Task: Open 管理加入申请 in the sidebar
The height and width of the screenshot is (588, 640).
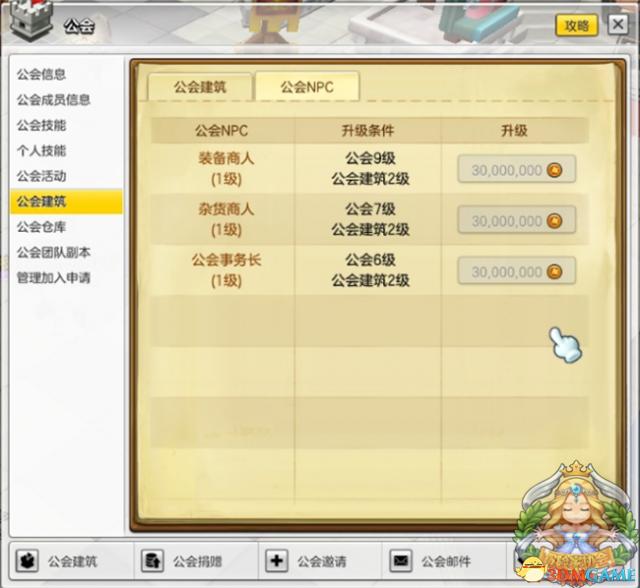Action: 53,278
